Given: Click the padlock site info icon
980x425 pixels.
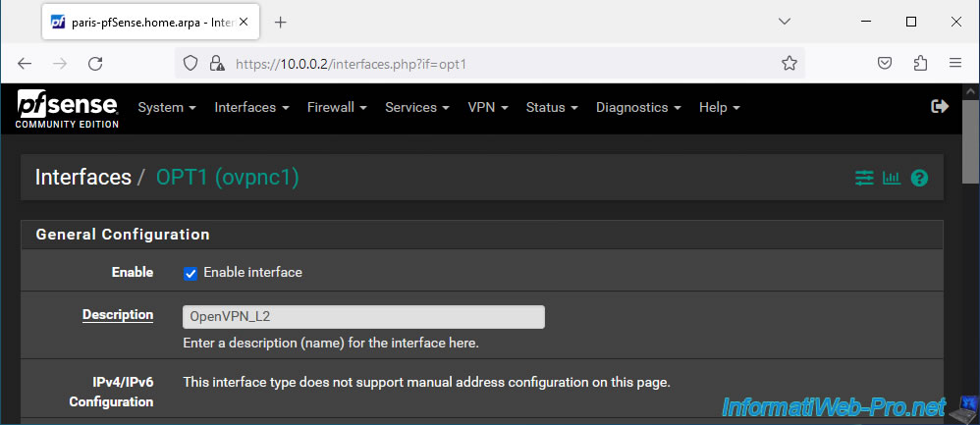Looking at the screenshot, I should click(217, 63).
